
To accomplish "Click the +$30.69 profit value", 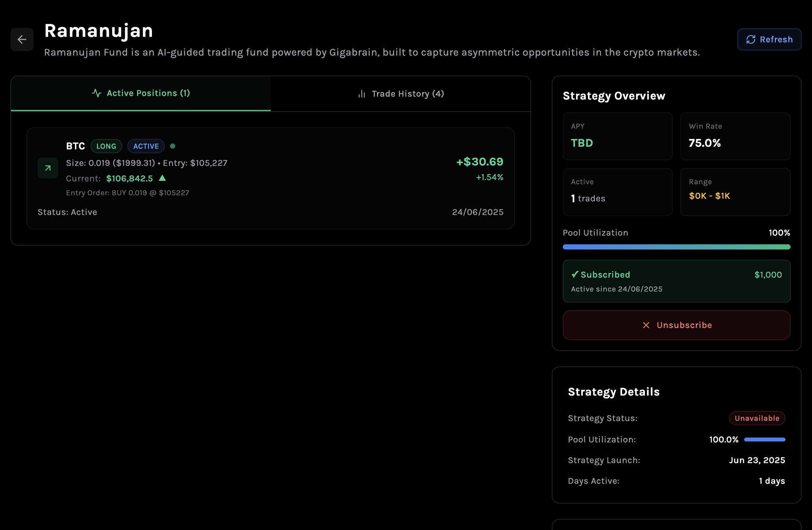I will [480, 162].
